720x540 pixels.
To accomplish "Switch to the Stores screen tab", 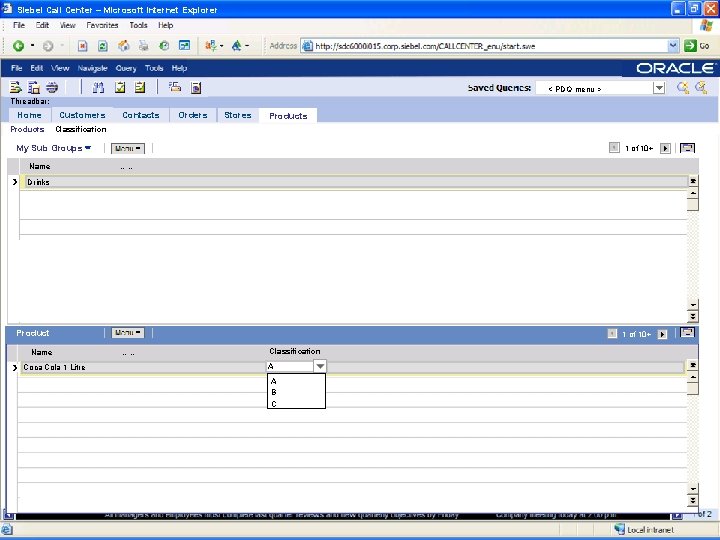I will 238,115.
